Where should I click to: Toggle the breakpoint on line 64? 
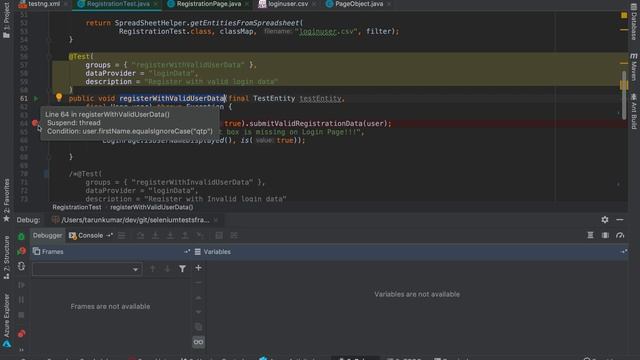35,123
